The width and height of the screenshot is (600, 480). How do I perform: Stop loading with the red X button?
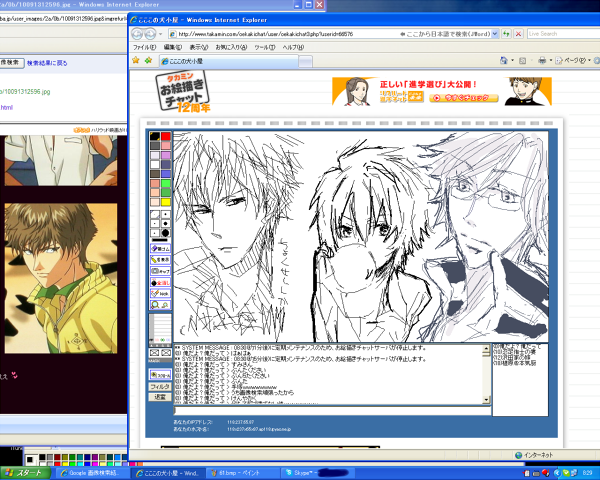[x=518, y=34]
